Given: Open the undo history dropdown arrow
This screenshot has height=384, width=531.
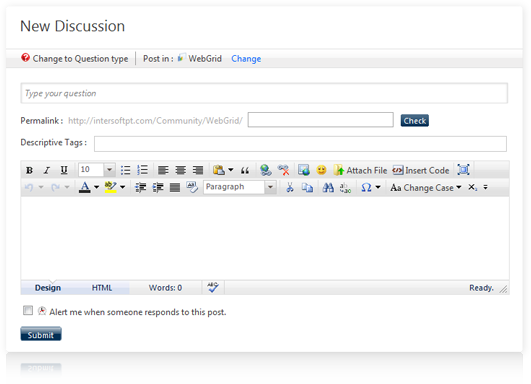Looking at the screenshot, I should pyautogui.click(x=41, y=187).
